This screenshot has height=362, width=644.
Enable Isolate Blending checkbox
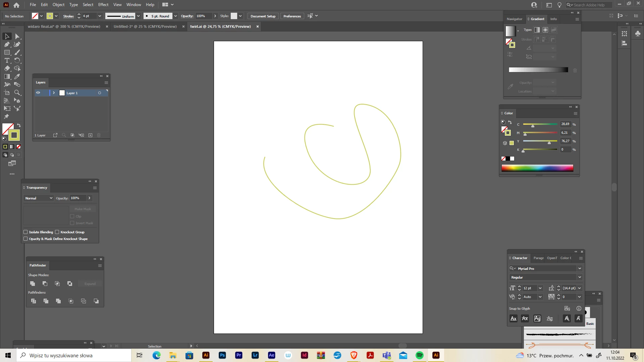point(25,232)
